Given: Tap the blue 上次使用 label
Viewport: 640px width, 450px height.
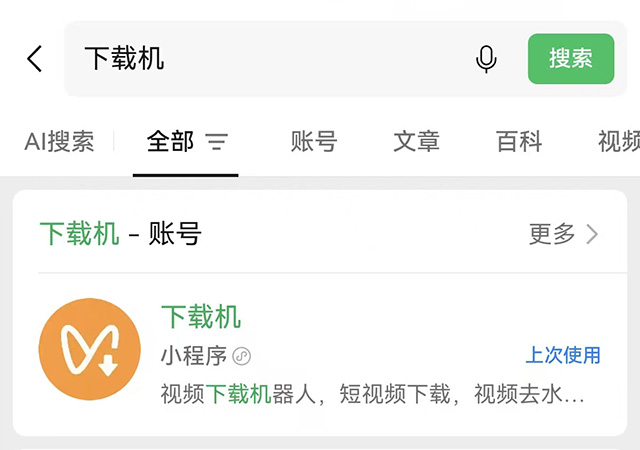Looking at the screenshot, I should (x=563, y=355).
